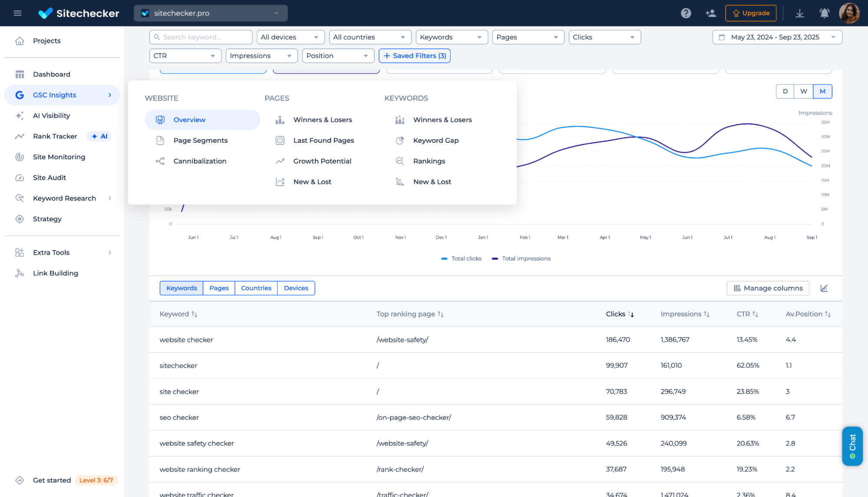
Task: Open the user profile avatar
Action: pyautogui.click(x=849, y=13)
